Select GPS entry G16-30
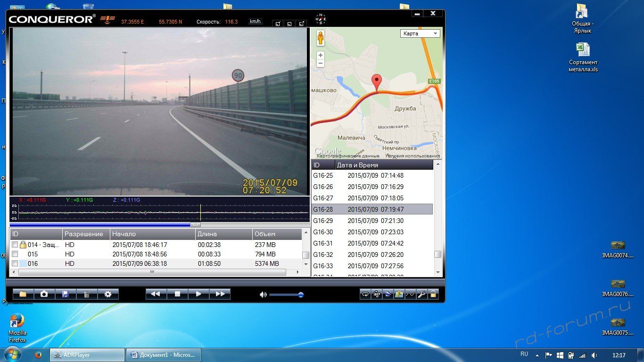The height and width of the screenshot is (362, 644). point(372,232)
